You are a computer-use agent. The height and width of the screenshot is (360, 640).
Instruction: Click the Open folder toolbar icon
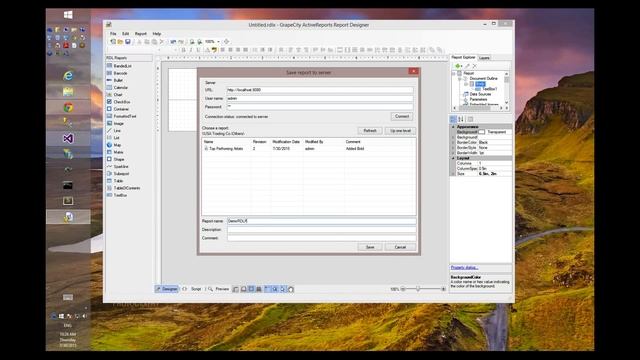pos(120,42)
